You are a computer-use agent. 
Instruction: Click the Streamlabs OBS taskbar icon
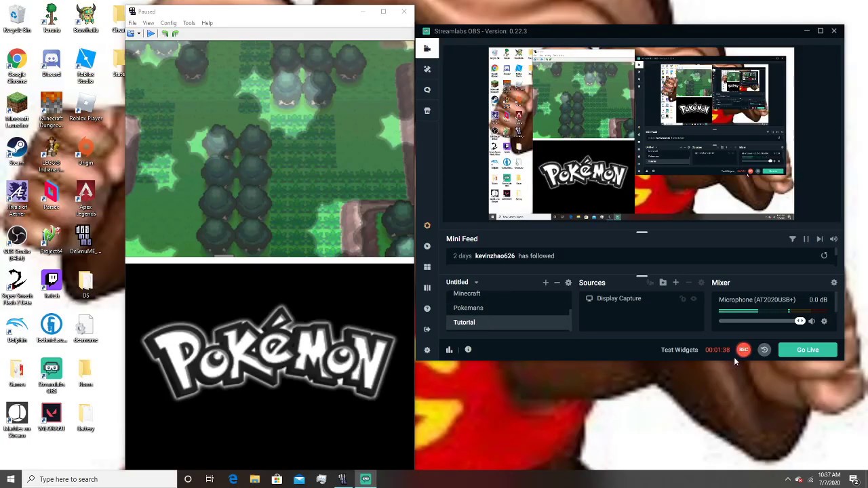365,479
